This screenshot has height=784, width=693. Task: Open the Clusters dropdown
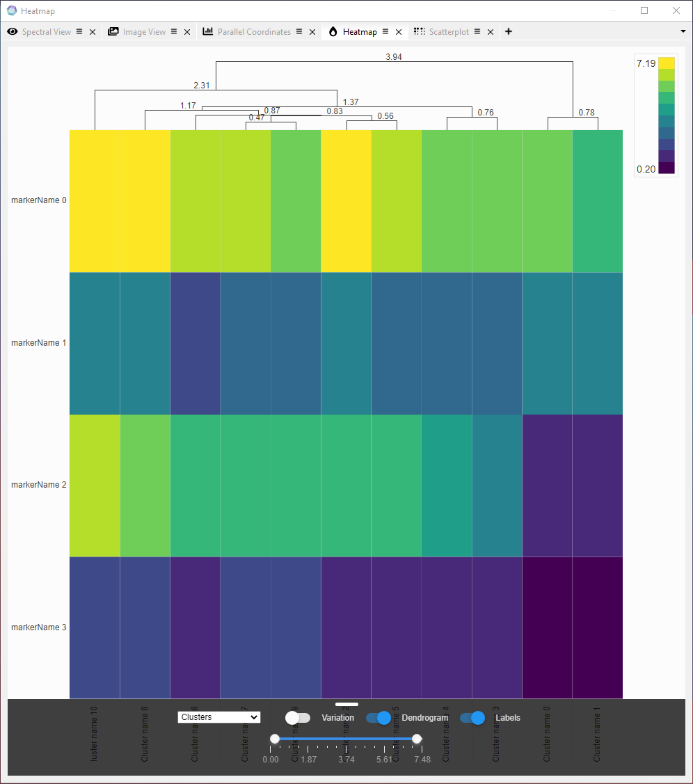tap(219, 717)
